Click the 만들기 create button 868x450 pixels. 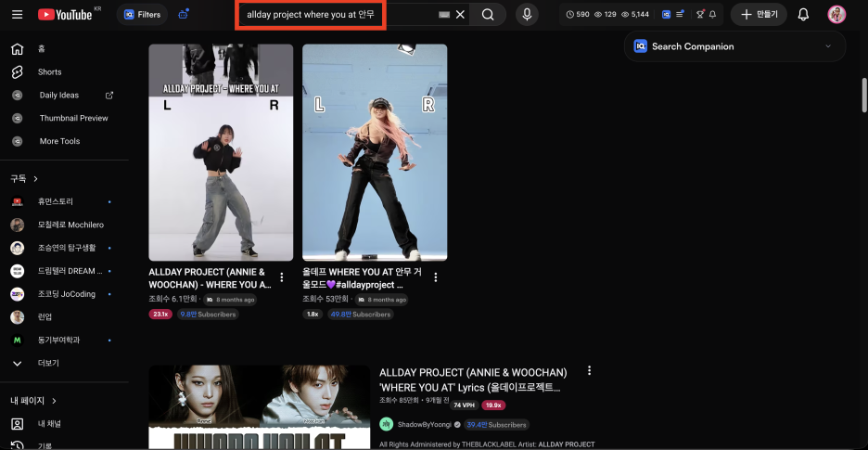(759, 15)
